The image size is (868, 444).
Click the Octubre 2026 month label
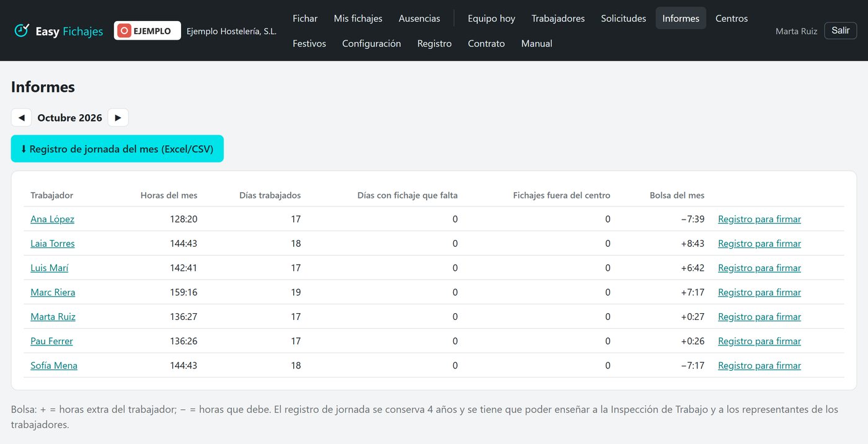point(69,118)
